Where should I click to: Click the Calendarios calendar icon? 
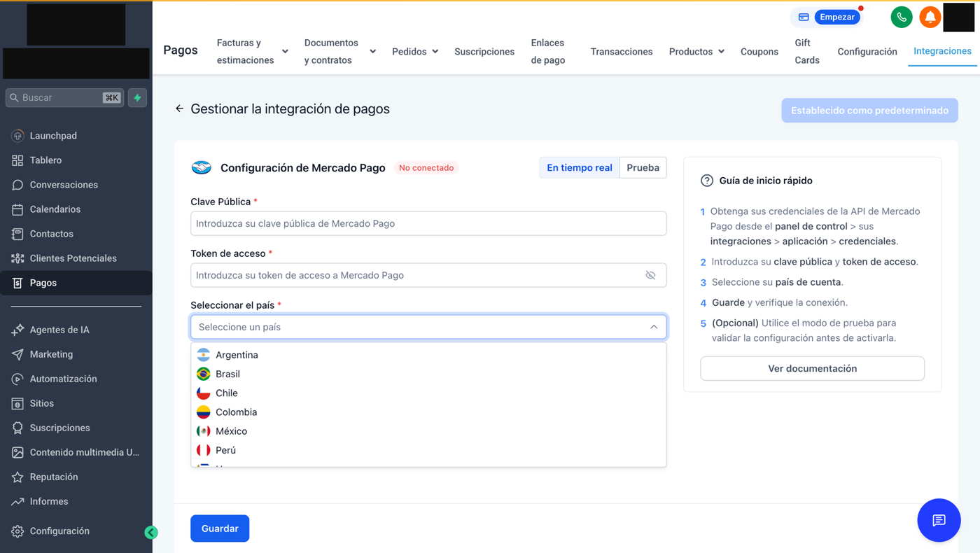click(x=17, y=209)
